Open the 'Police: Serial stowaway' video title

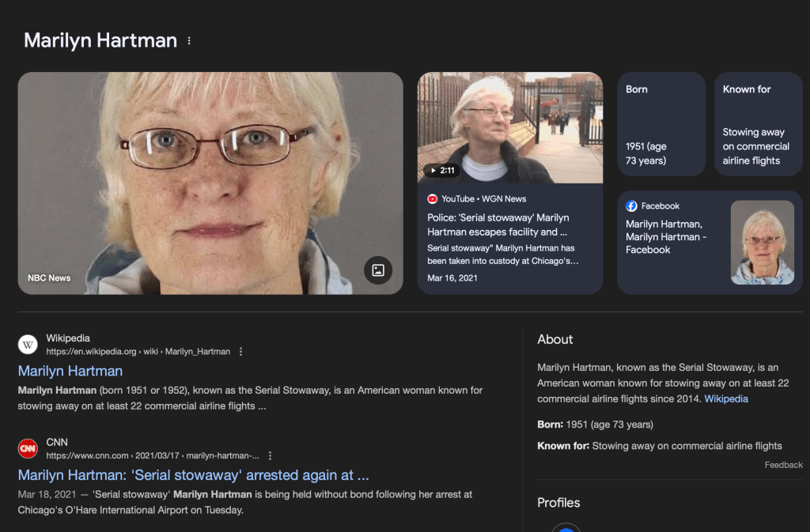[498, 224]
